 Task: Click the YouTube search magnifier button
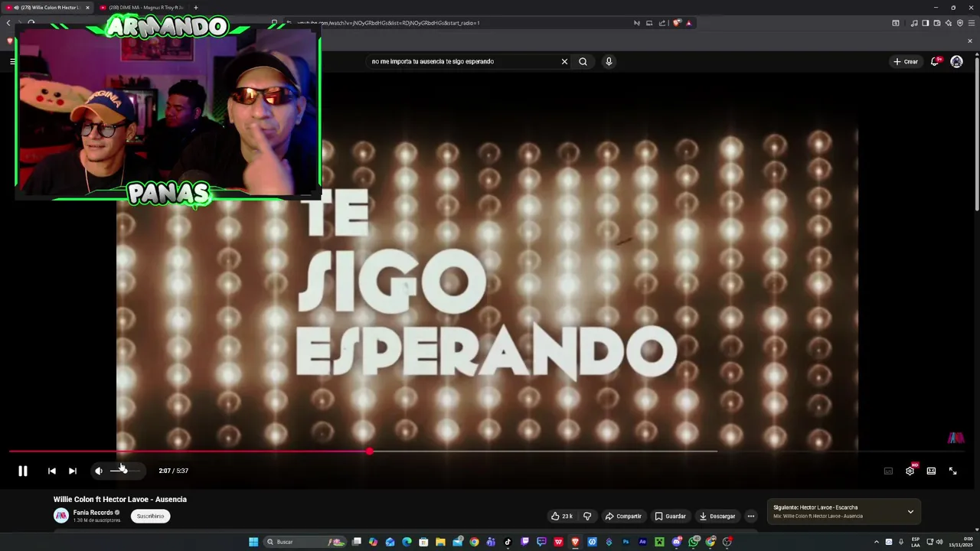point(583,61)
